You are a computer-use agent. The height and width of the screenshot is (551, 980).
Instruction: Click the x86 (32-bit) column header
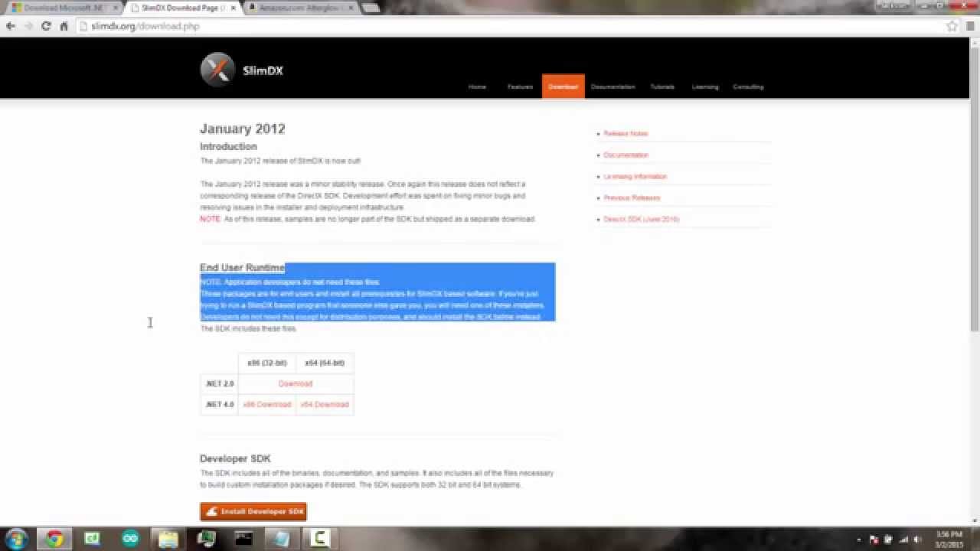(x=267, y=363)
